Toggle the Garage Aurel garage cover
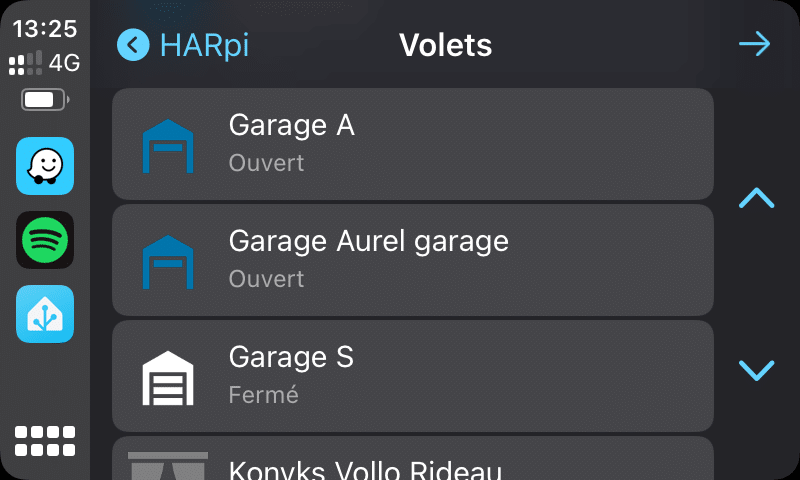The width and height of the screenshot is (800, 480). [413, 260]
